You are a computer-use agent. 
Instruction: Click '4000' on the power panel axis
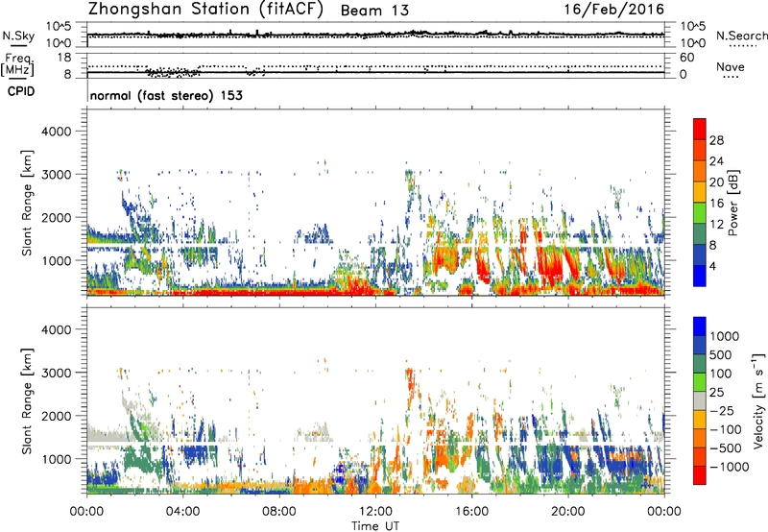tap(56, 132)
